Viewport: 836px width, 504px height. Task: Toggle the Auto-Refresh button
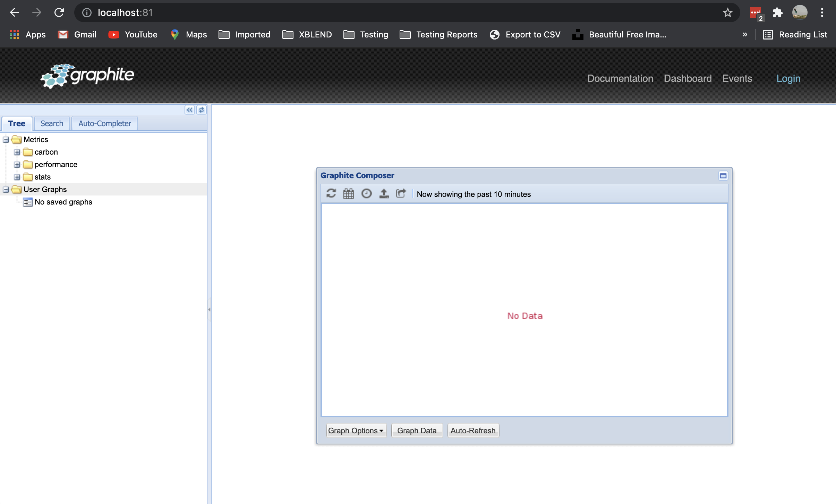coord(473,431)
